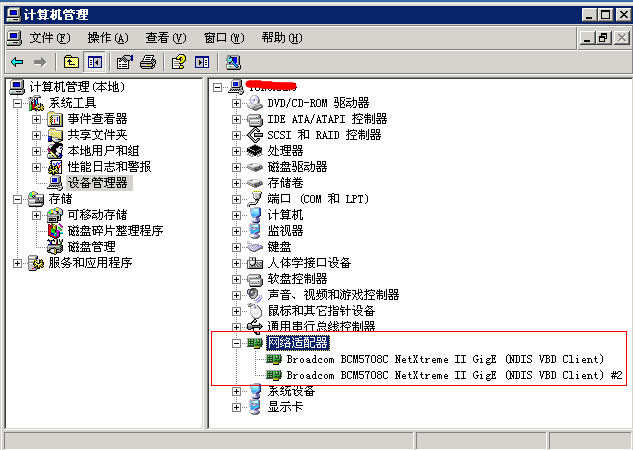Click the Up One Level folder icon
633x450 pixels.
tap(72, 62)
